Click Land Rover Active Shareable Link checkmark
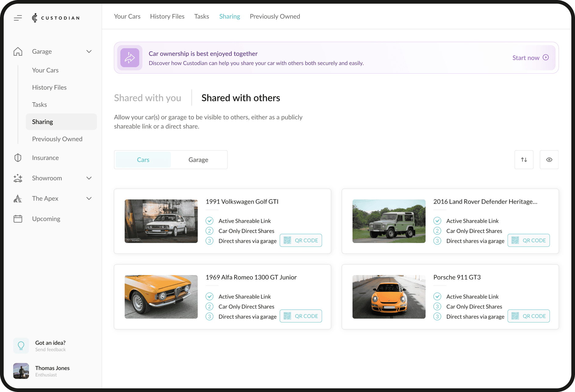The image size is (575, 392). tap(437, 221)
